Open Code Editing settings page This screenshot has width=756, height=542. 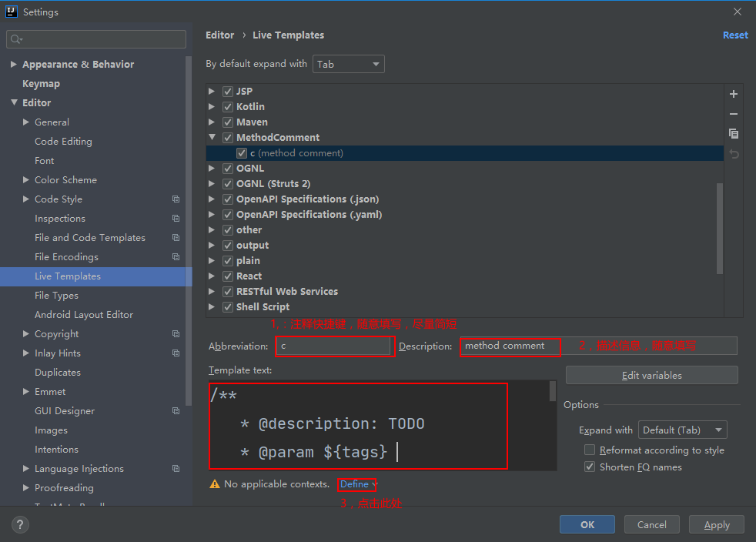point(63,142)
